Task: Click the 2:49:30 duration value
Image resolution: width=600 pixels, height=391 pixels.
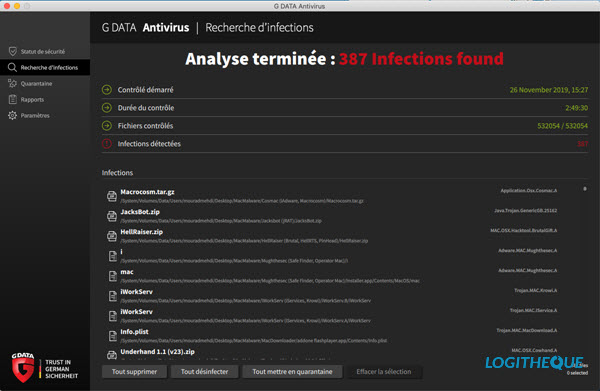Action: tap(577, 108)
